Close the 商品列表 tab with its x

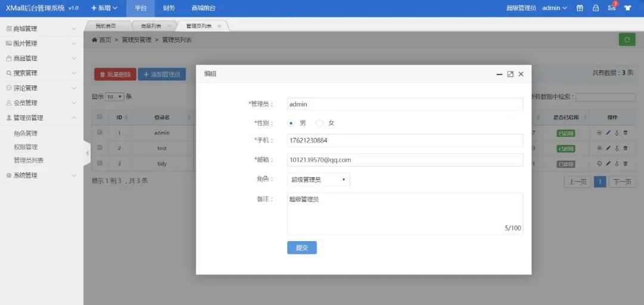pyautogui.click(x=169, y=26)
